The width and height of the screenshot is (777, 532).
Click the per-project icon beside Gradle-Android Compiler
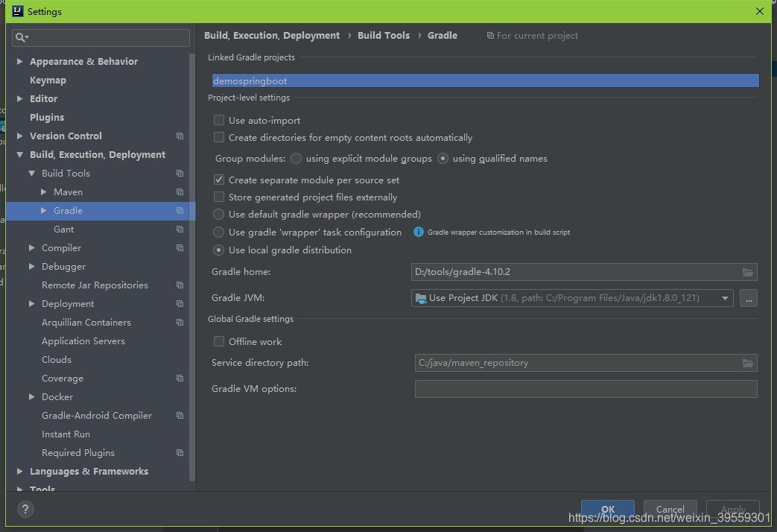180,416
